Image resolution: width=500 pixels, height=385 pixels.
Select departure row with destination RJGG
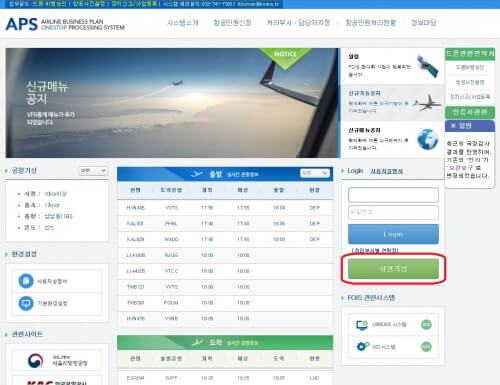click(225, 255)
